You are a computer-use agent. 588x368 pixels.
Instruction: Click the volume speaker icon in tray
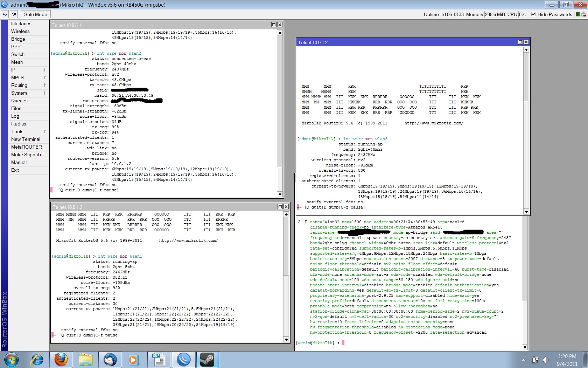546,360
